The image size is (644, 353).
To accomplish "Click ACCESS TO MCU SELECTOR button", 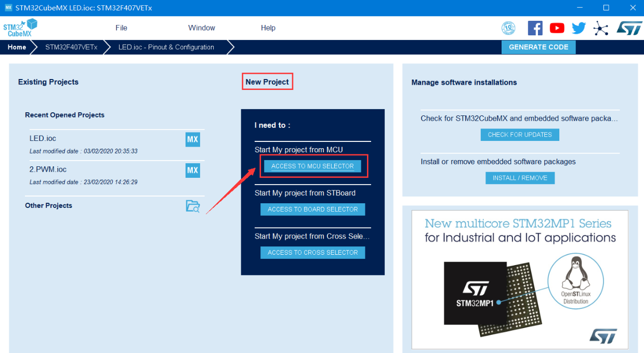I will 312,166.
